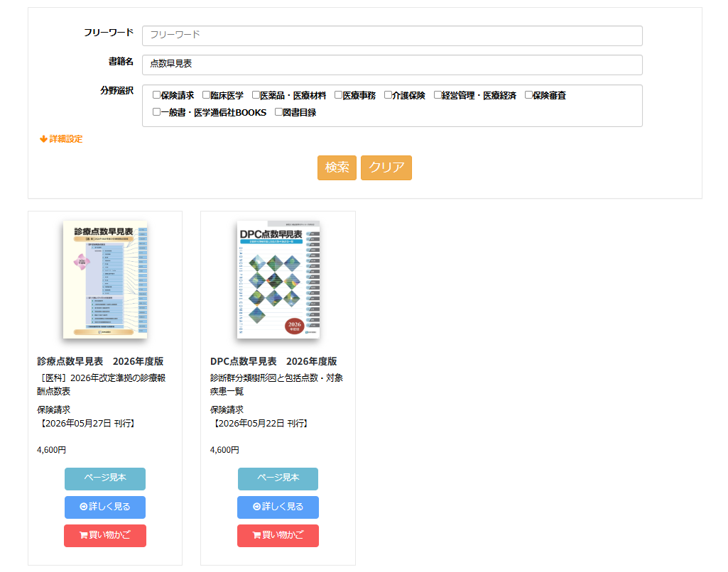728x572 pixels.
Task: Check the 図書目録 checkbox
Action: (278, 112)
